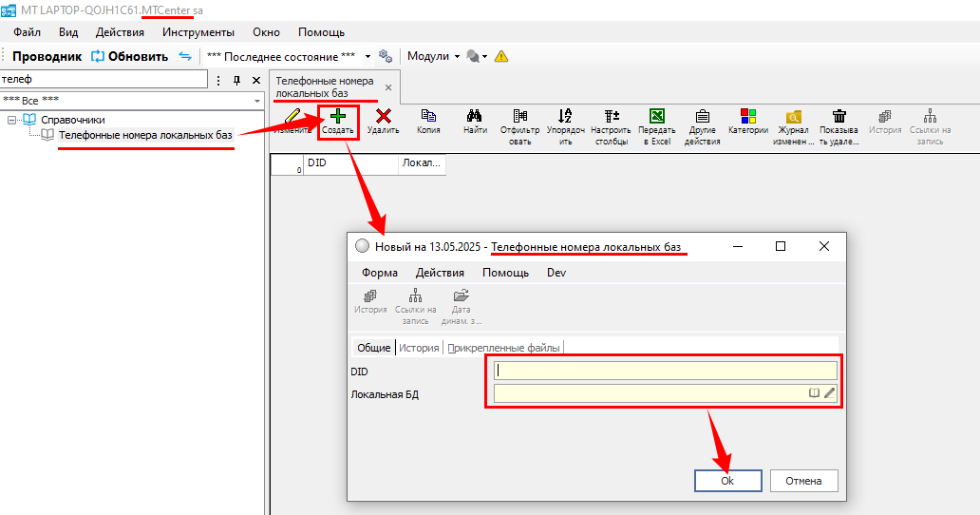Expand the Модули dropdown
Screen dimensions: 980x515
(457, 57)
